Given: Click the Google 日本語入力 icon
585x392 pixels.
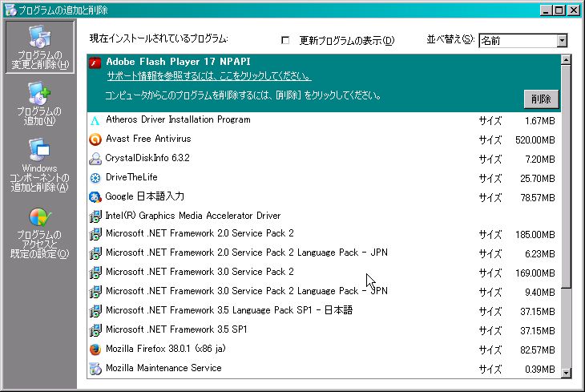Looking at the screenshot, I should (x=95, y=197).
